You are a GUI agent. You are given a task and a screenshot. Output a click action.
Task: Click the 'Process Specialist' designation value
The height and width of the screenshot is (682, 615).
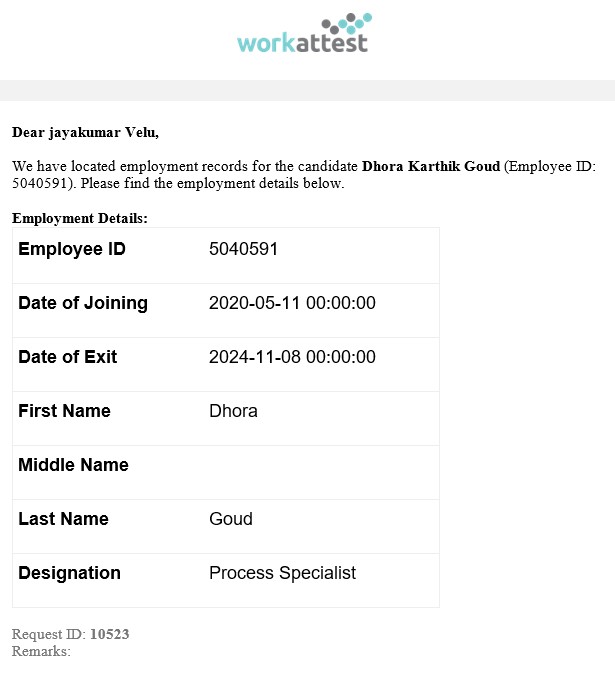(x=282, y=573)
